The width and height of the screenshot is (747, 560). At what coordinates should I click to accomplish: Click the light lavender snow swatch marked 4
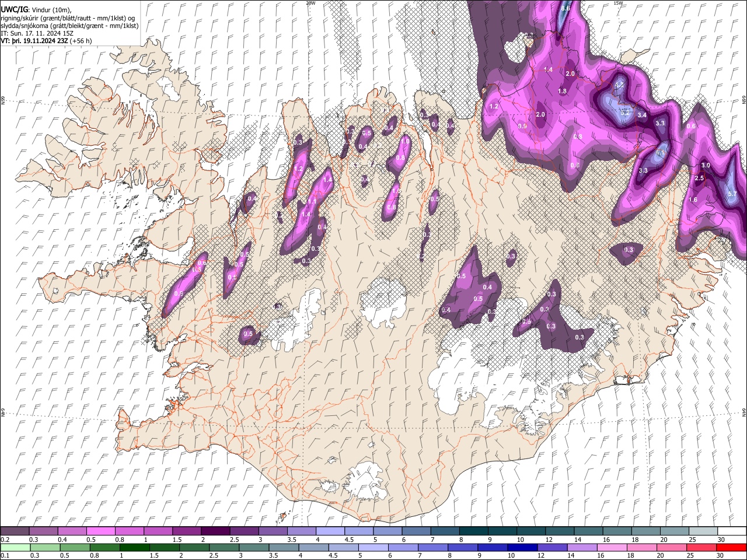pyautogui.click(x=330, y=531)
